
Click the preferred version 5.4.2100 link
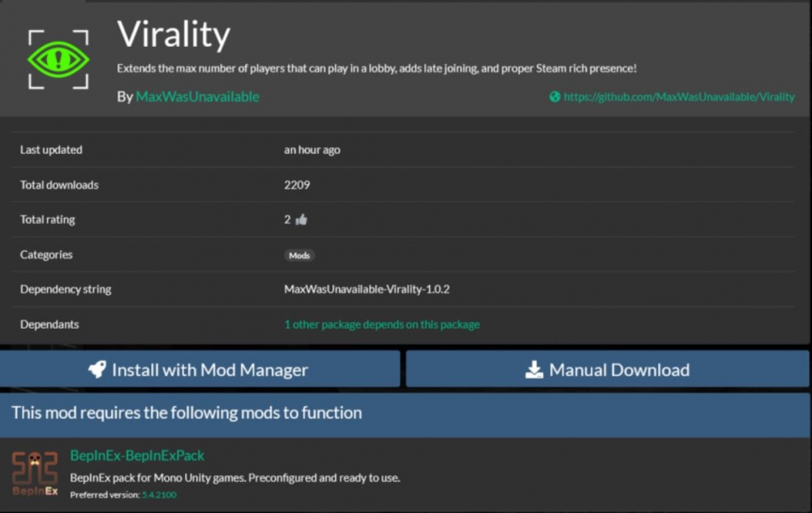pyautogui.click(x=159, y=495)
